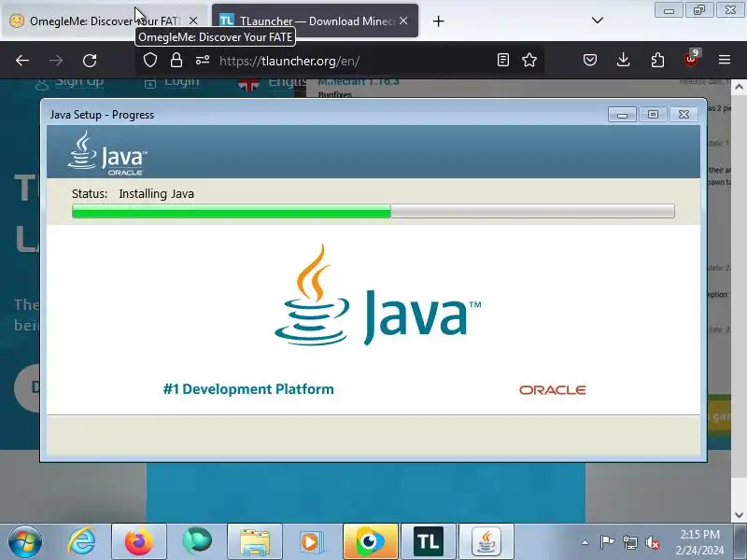Launch Internet Explorer from taskbar
Viewport: 747px width, 560px height.
[81, 541]
